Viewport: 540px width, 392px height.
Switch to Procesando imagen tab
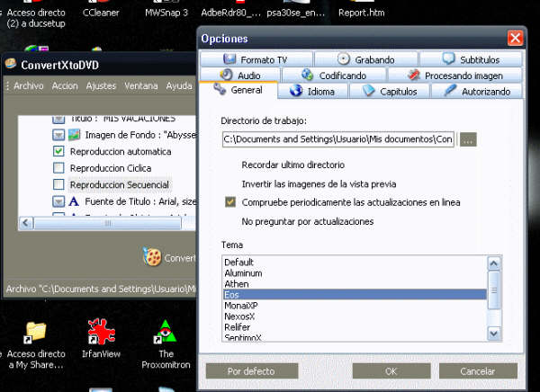click(454, 75)
